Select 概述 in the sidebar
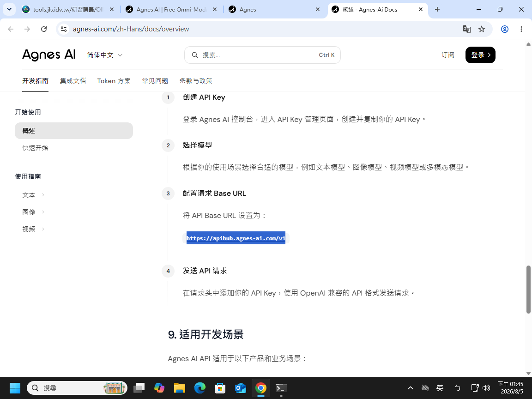 [x=73, y=131]
